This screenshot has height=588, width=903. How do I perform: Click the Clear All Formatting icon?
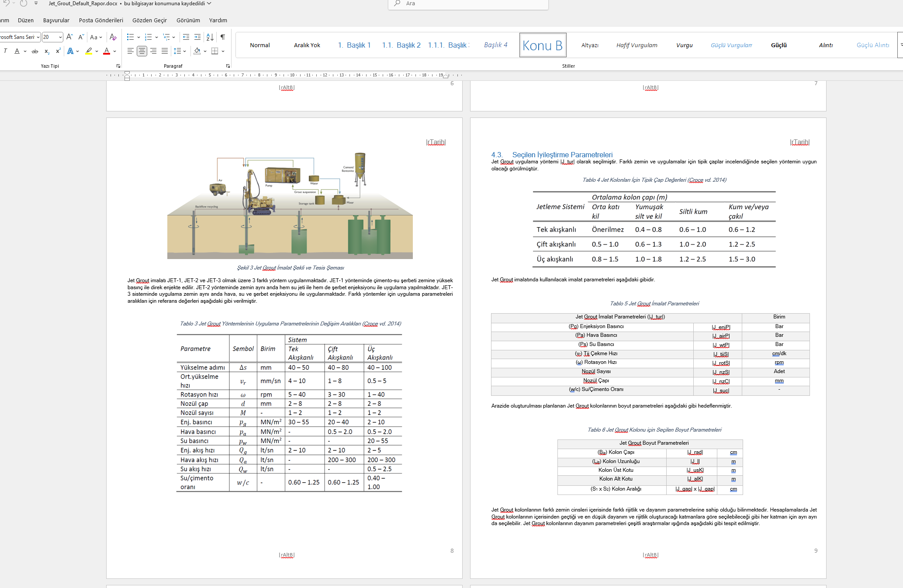pyautogui.click(x=113, y=37)
